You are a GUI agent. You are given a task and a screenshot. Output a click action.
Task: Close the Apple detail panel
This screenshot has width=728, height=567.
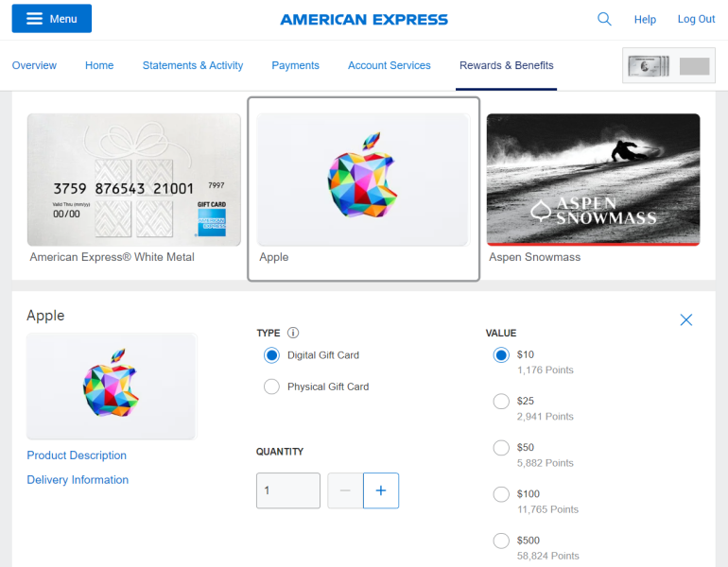[685, 319]
